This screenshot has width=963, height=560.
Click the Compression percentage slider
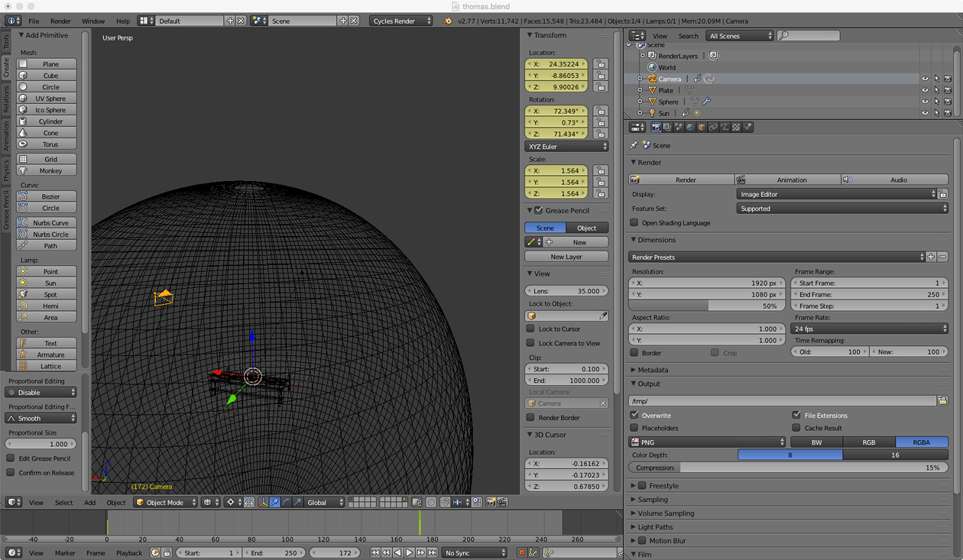[x=788, y=468]
